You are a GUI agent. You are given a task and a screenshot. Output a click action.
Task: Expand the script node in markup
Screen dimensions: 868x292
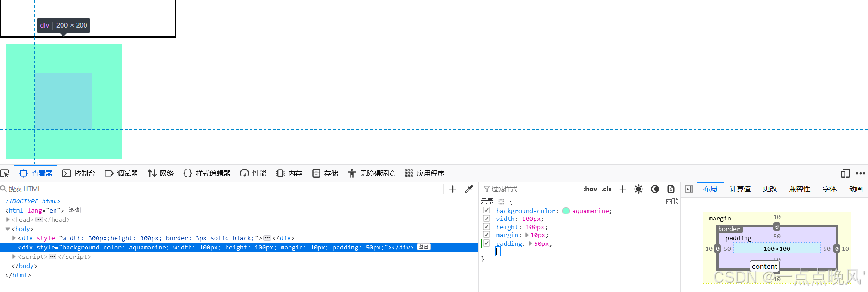point(14,256)
